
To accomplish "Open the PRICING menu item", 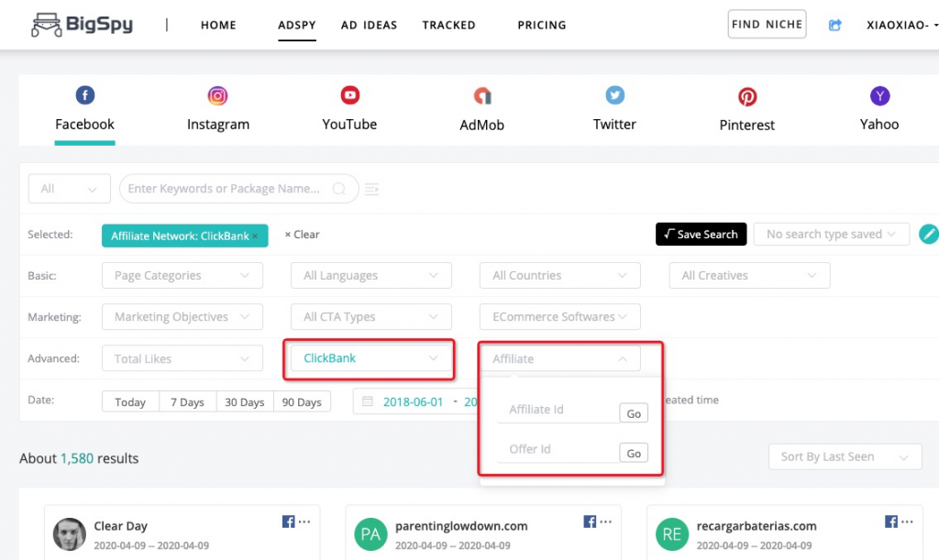I will click(x=542, y=25).
